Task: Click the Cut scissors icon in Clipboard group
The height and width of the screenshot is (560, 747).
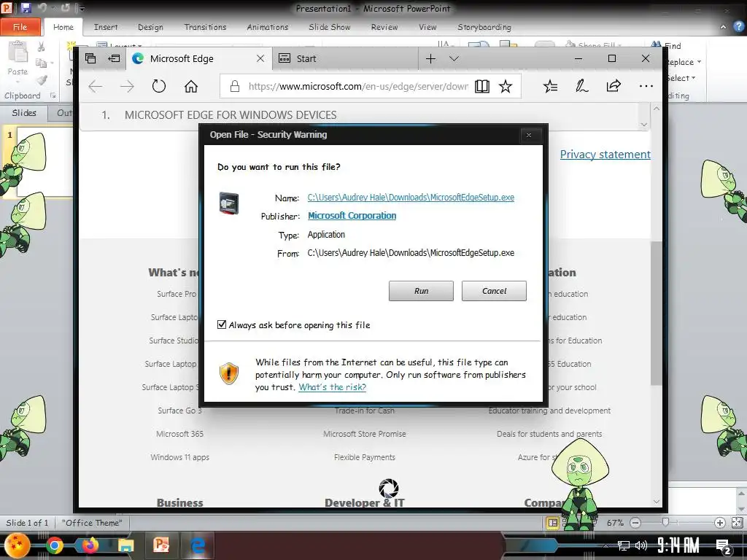Action: [x=42, y=47]
